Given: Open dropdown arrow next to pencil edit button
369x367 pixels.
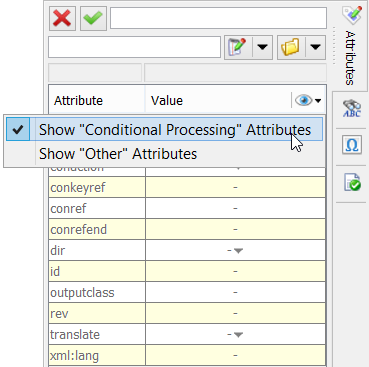Looking at the screenshot, I should point(263,47).
